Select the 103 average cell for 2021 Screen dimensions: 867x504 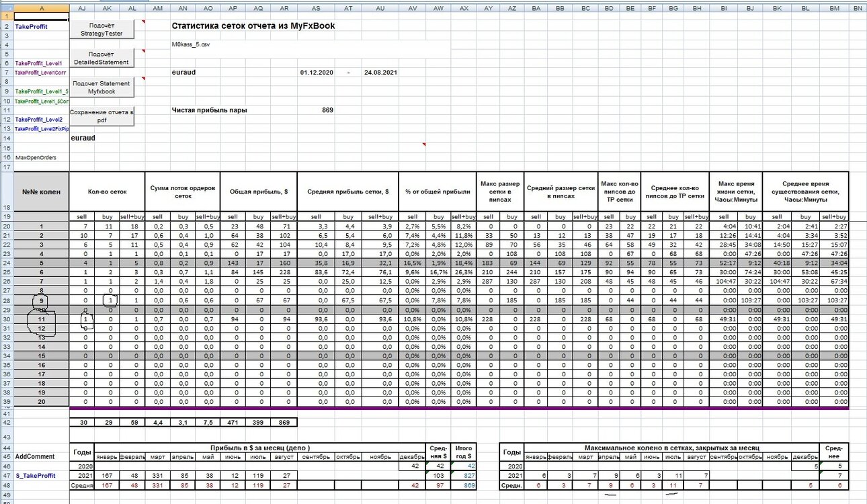point(438,475)
